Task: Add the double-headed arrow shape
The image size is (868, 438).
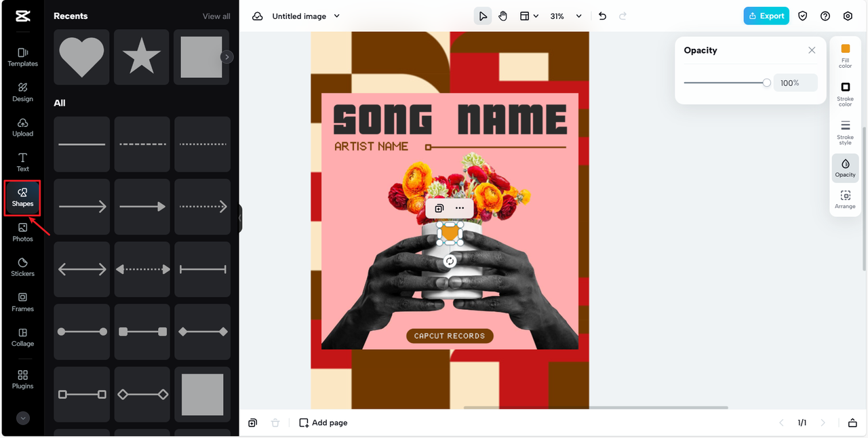Action: tap(81, 269)
